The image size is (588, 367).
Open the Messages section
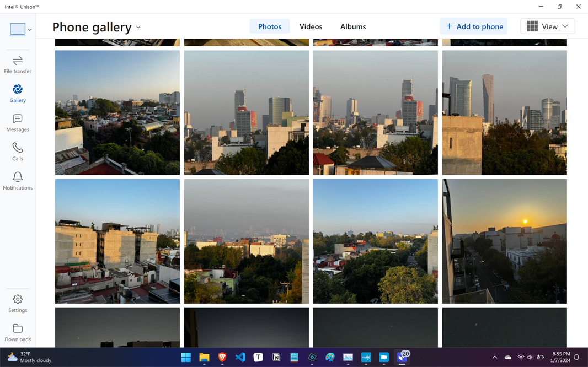pos(18,122)
